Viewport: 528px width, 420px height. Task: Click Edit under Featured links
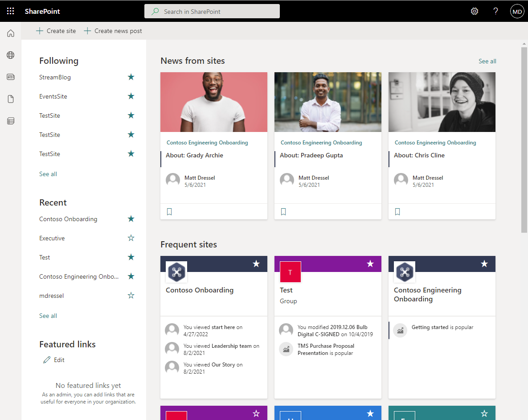tap(59, 360)
